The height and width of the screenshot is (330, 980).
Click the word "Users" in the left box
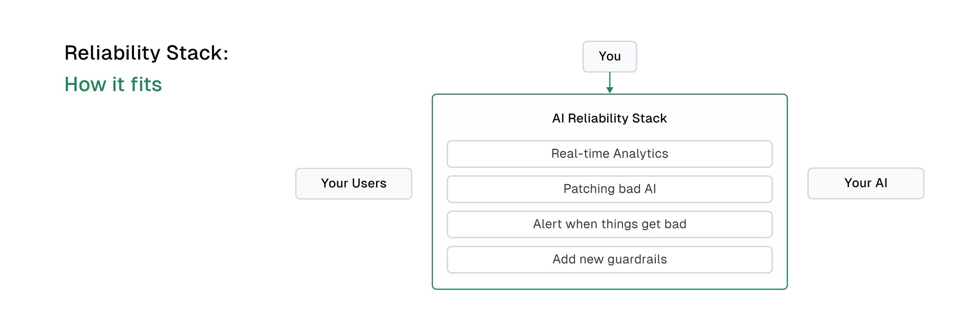pyautogui.click(x=369, y=183)
